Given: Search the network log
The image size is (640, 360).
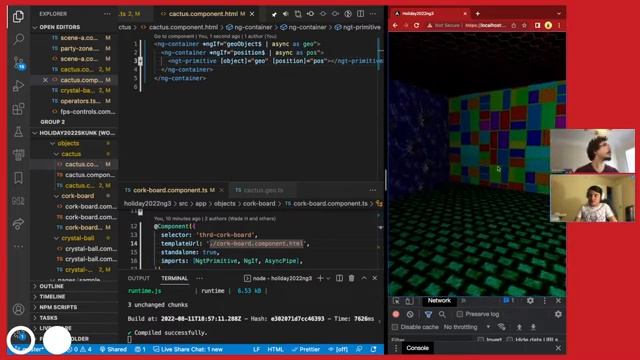Looking at the screenshot, I should tap(442, 314).
